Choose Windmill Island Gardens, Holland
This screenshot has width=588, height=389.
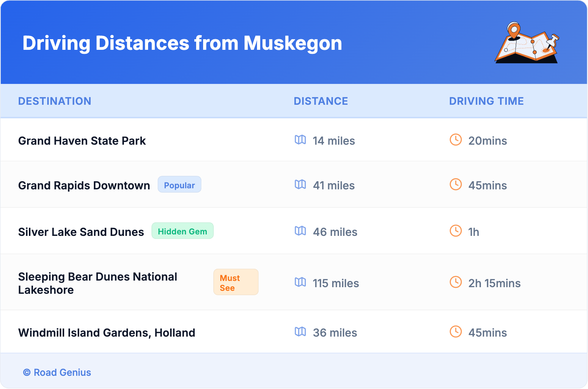click(107, 333)
